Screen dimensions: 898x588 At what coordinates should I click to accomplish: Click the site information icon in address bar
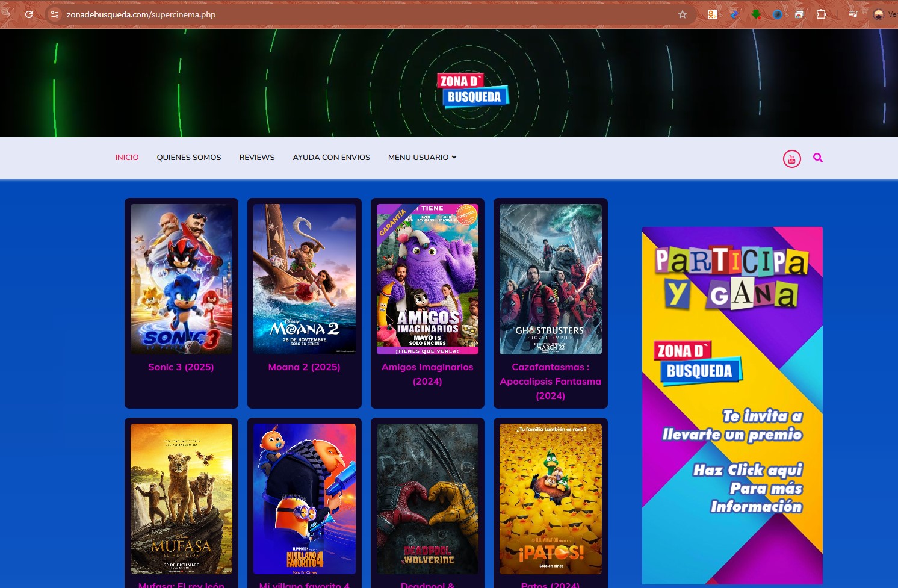pos(55,14)
